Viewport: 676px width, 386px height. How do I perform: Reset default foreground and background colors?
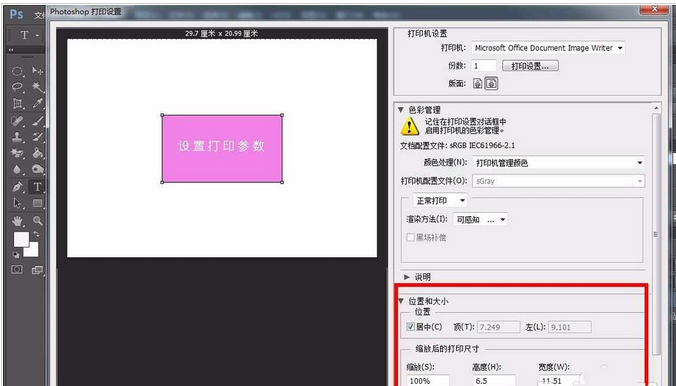[16, 255]
